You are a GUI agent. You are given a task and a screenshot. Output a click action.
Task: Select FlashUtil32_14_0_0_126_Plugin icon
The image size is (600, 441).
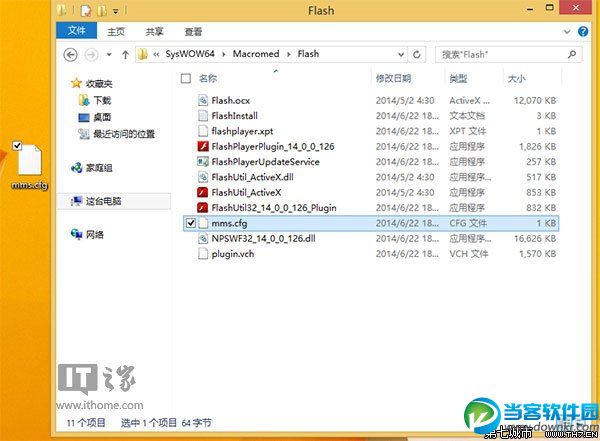pos(203,207)
